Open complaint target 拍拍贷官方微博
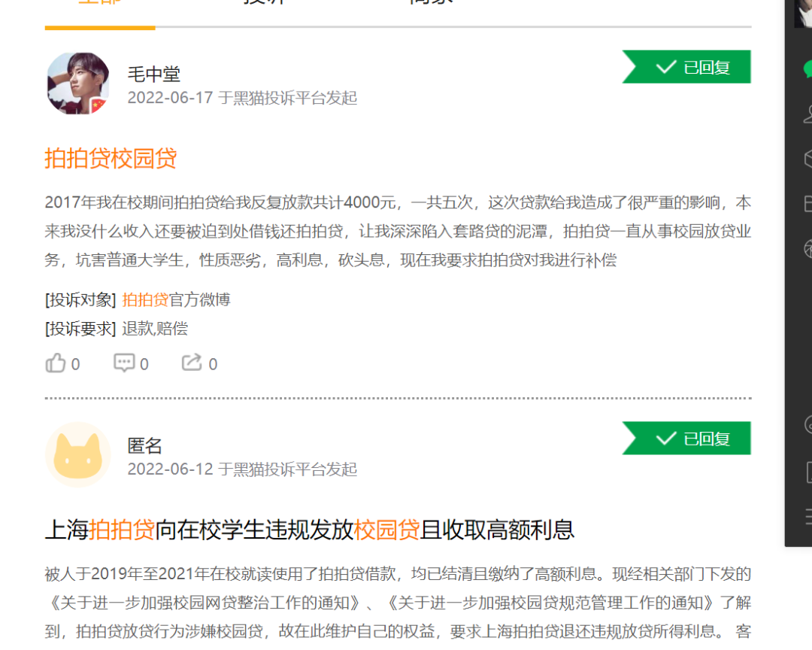Screen dimensions: 812x650 tap(176, 299)
